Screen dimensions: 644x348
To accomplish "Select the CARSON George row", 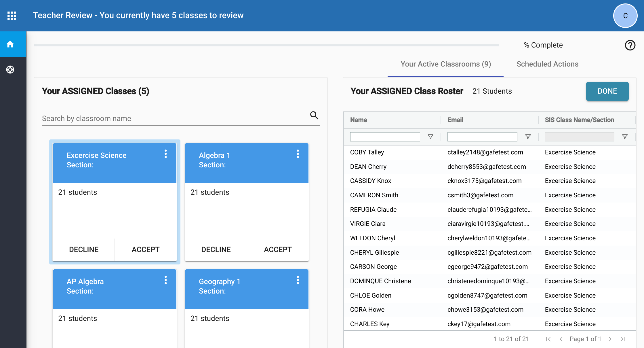I will click(x=489, y=267).
